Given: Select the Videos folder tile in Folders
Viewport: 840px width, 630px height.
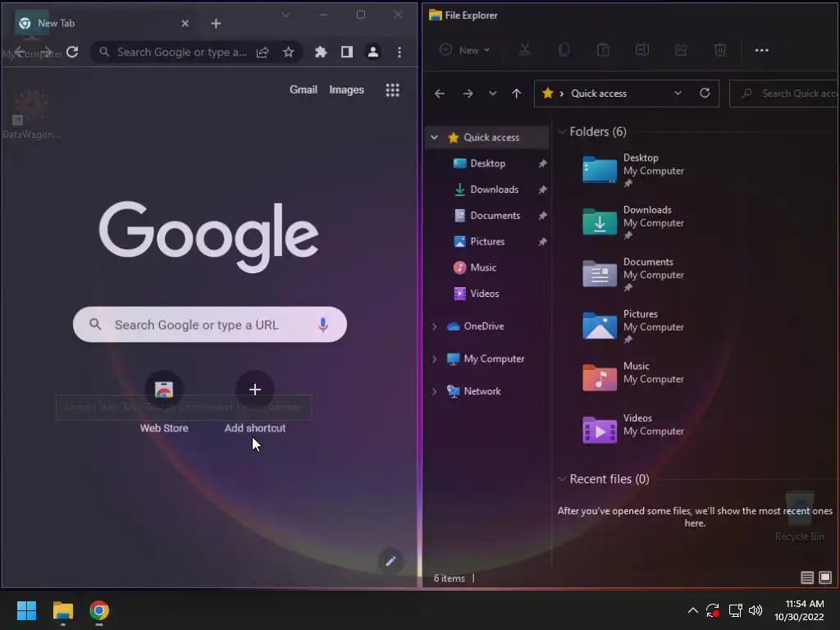Looking at the screenshot, I should tap(634, 430).
